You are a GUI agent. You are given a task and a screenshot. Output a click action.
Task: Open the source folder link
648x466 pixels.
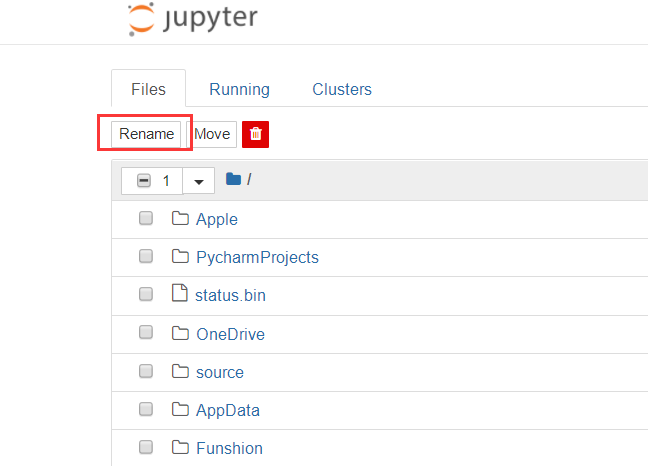coord(220,372)
